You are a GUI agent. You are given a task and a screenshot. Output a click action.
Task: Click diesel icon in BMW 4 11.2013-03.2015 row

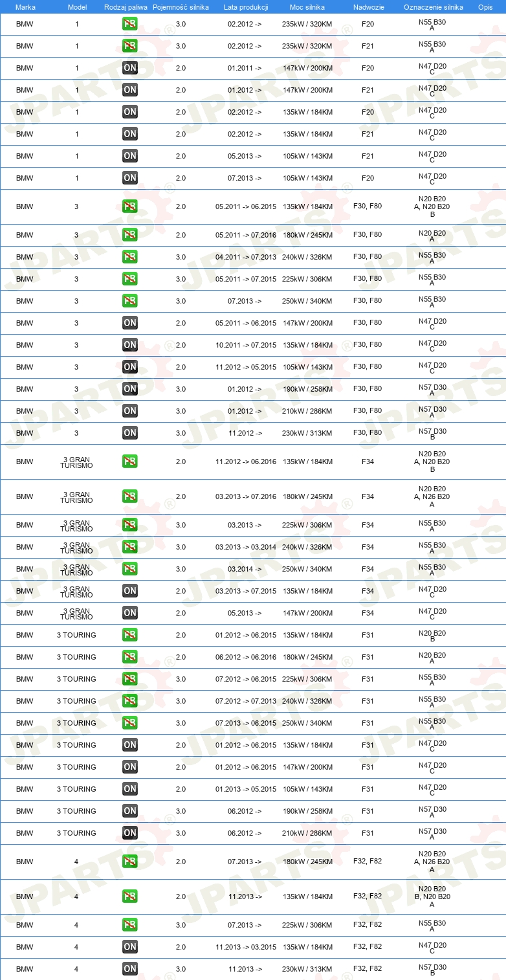(130, 947)
